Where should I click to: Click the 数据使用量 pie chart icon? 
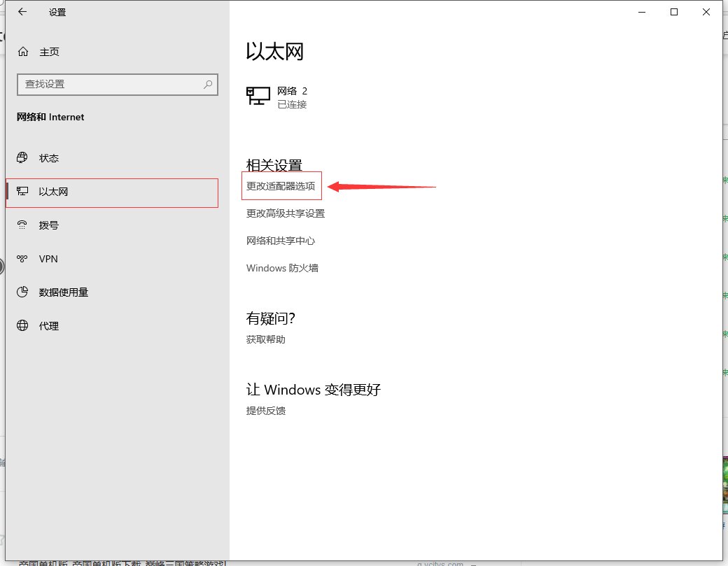[23, 292]
